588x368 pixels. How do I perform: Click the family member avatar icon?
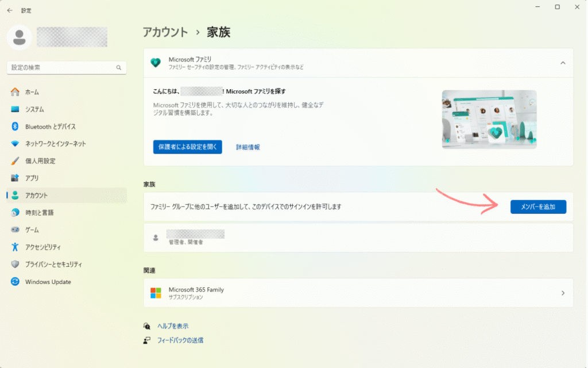click(x=156, y=237)
